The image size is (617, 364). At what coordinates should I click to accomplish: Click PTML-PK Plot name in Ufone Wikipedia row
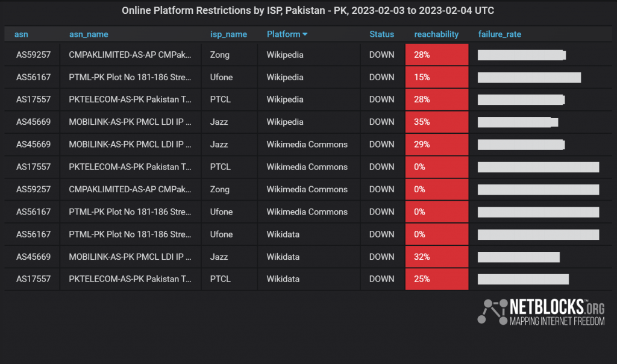pos(130,77)
